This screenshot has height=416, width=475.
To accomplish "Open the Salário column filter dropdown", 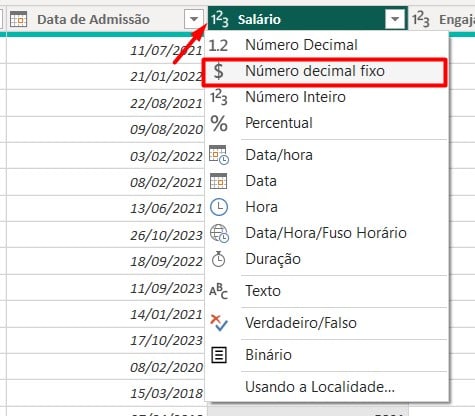I will 395,19.
